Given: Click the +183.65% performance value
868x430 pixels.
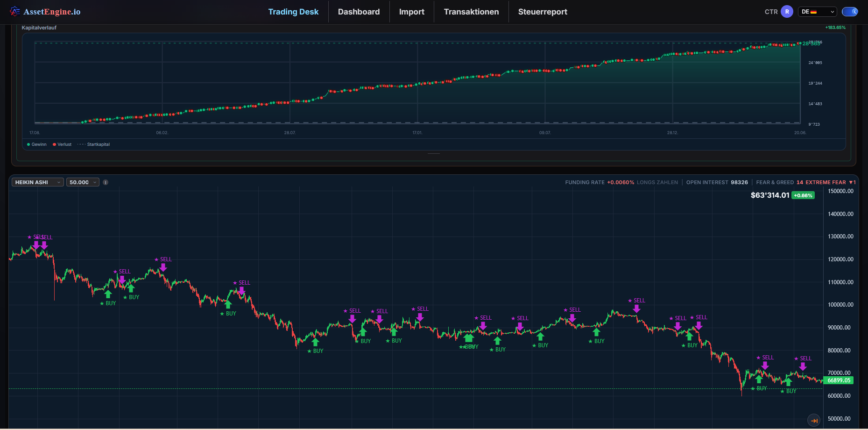Looking at the screenshot, I should [x=835, y=28].
